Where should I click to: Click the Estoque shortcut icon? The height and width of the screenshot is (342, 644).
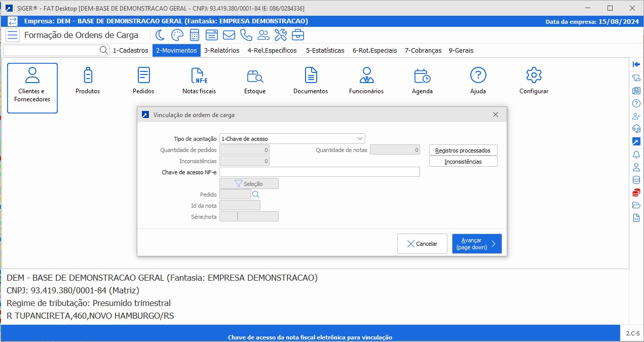pos(255,81)
